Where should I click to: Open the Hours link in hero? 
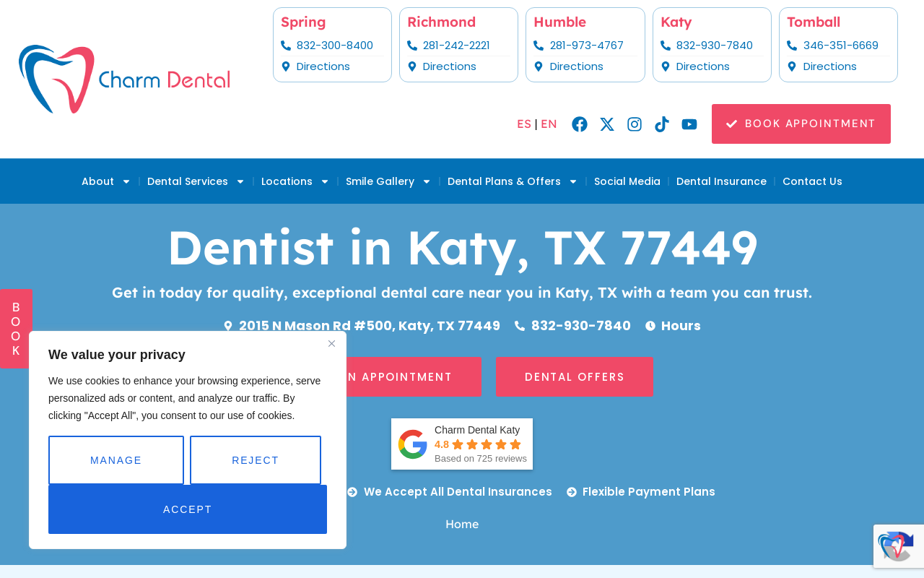click(681, 326)
